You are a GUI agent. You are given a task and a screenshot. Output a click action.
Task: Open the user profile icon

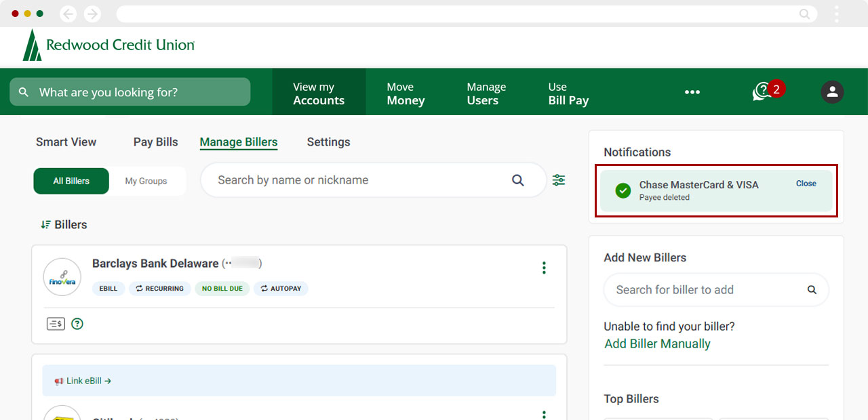(x=832, y=91)
